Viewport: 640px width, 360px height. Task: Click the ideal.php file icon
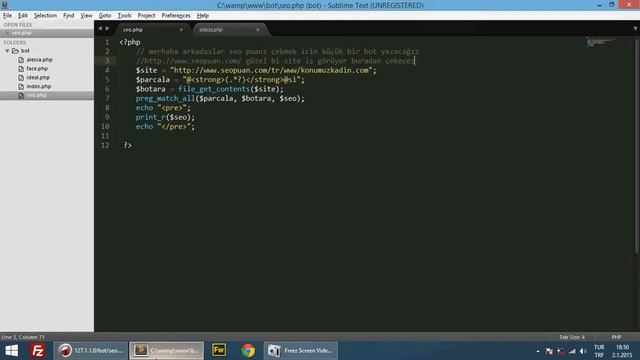click(x=21, y=78)
